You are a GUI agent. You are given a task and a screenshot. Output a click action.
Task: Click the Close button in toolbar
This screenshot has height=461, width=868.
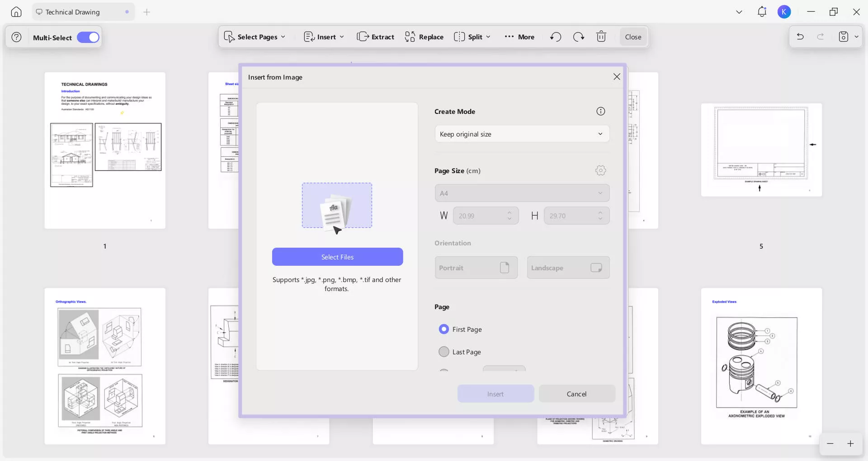[x=633, y=37]
